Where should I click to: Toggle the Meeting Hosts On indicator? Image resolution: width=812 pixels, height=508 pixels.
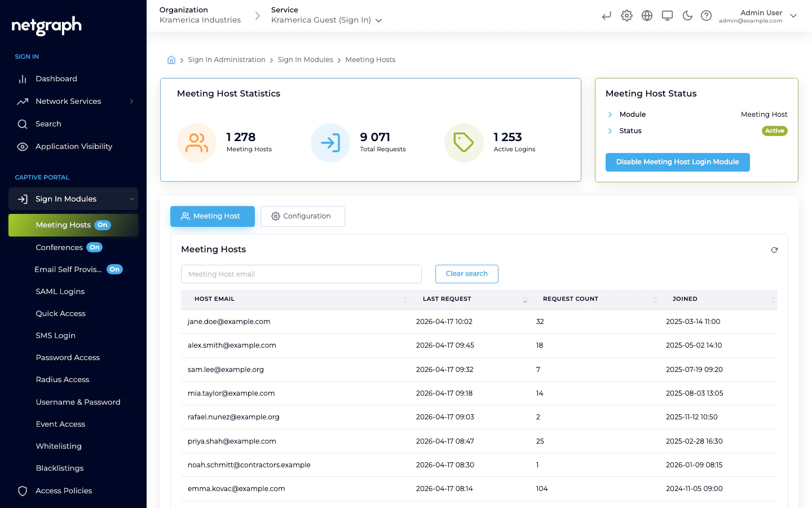103,225
